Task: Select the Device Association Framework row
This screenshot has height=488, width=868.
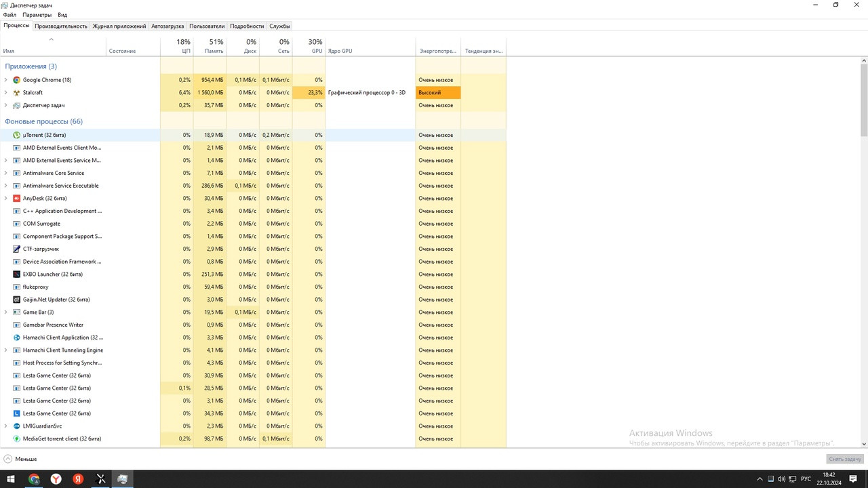Action: (253, 262)
